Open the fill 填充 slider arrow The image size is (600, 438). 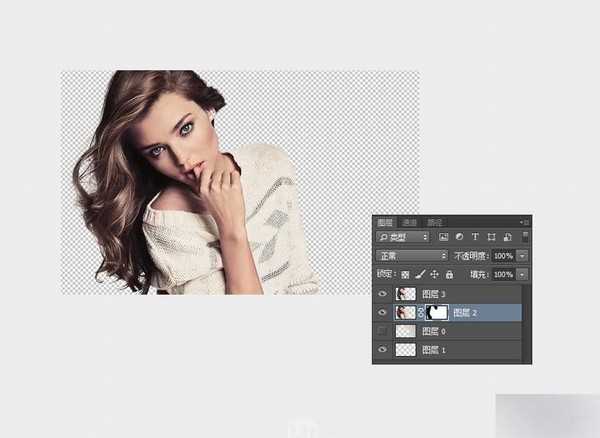point(522,274)
